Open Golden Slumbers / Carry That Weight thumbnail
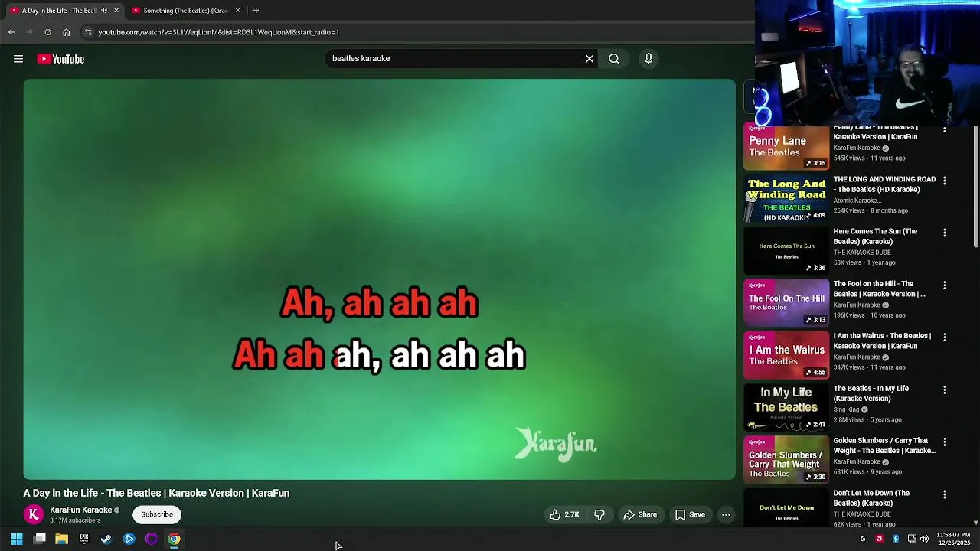This screenshot has width=980, height=551. coord(786,461)
